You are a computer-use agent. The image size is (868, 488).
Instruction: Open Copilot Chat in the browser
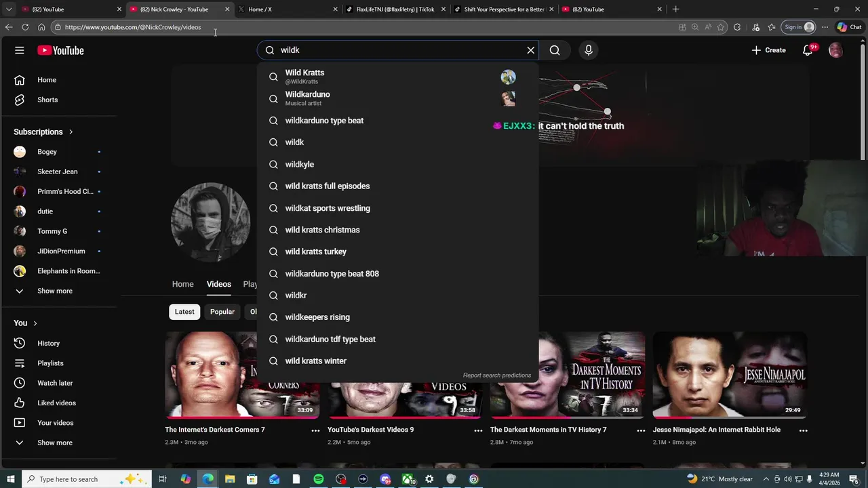[x=849, y=27]
